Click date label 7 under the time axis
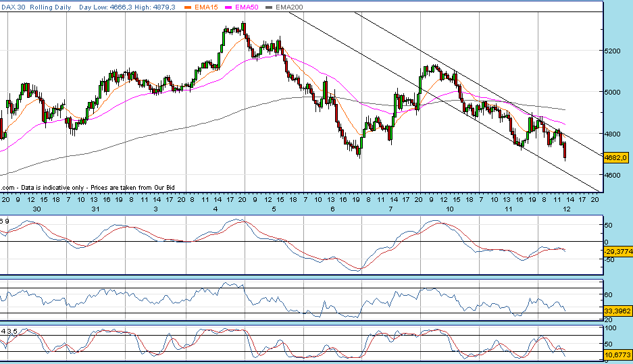The image size is (633, 364). click(x=390, y=209)
